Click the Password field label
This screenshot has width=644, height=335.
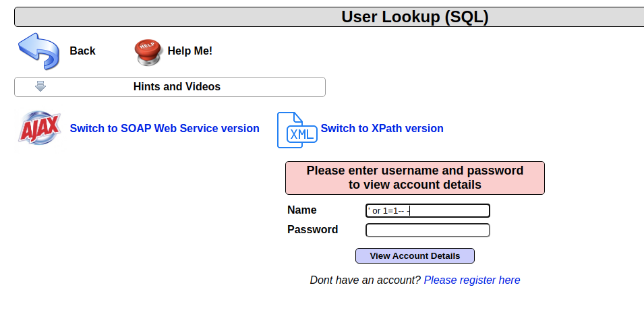312,230
